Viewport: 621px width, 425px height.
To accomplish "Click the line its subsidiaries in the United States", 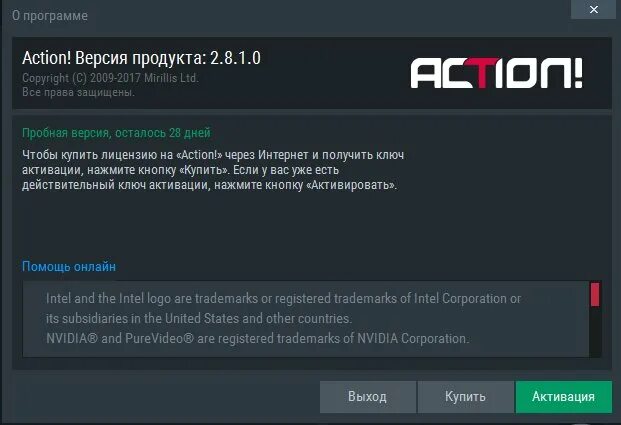I will point(199,318).
